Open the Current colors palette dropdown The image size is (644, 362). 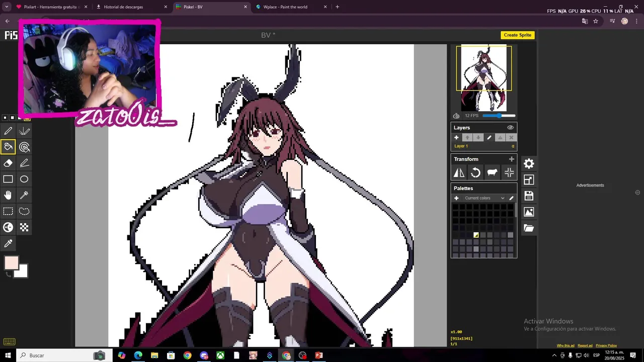[x=484, y=198]
